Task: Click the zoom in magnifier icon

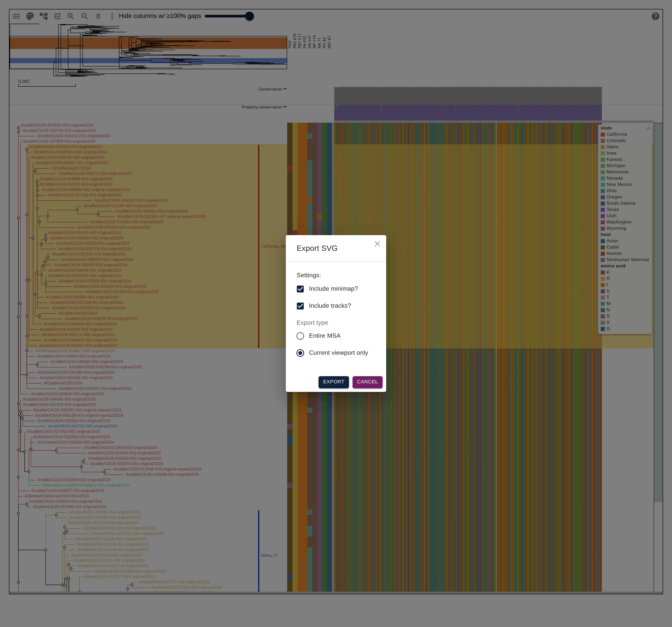Action: pyautogui.click(x=71, y=16)
